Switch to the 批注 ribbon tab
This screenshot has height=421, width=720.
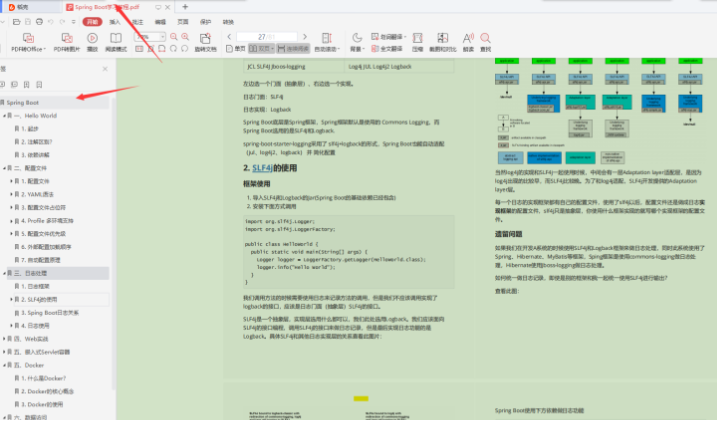click(x=137, y=22)
